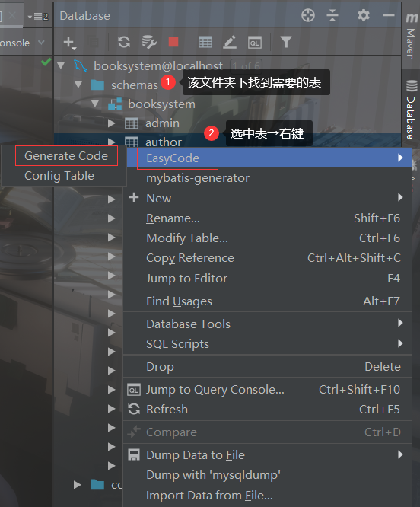Select the admin table in tree
The height and width of the screenshot is (507, 420).
pyautogui.click(x=162, y=123)
